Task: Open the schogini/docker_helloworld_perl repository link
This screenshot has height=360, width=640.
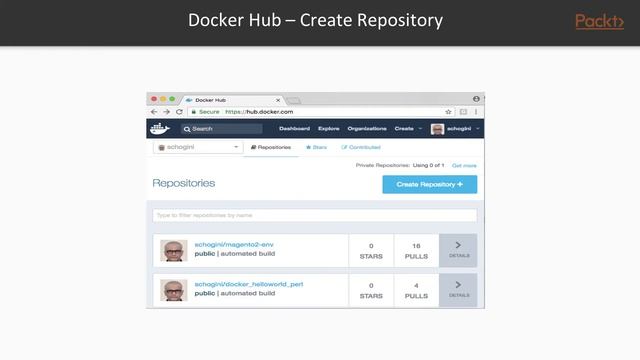Action: (249, 284)
